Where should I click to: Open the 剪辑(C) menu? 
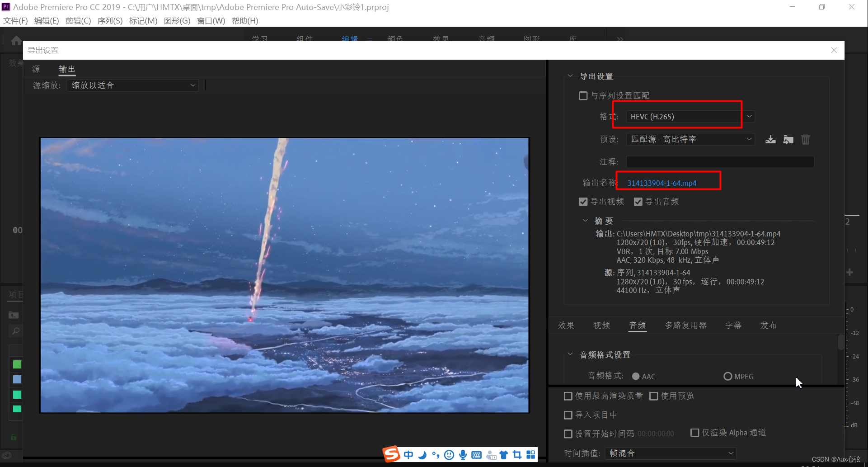pos(78,21)
